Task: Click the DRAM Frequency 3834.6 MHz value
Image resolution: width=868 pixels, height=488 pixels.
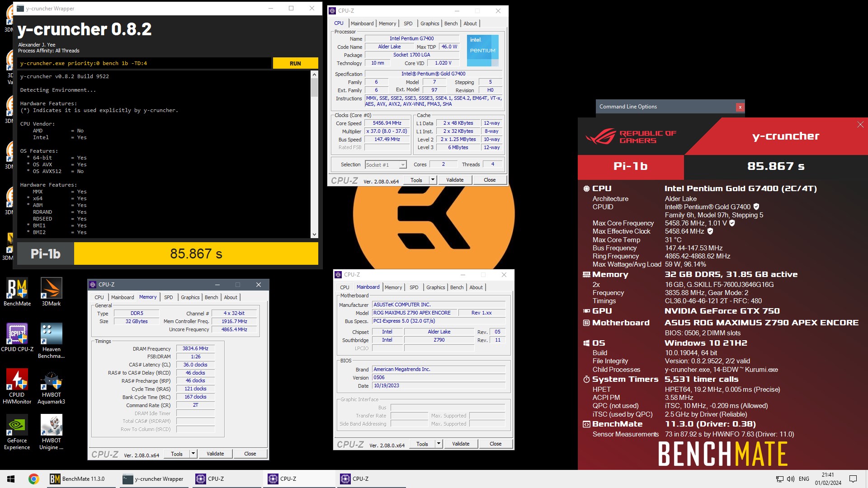Action: tap(195, 349)
